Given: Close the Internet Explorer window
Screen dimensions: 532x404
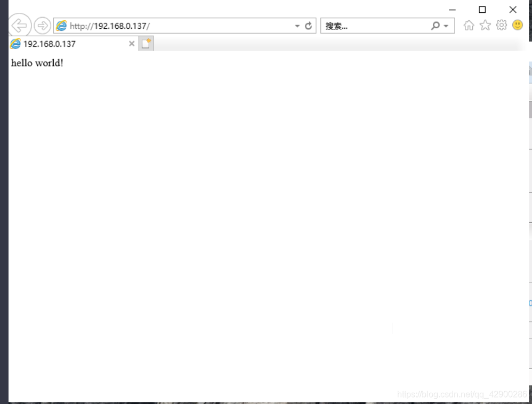Looking at the screenshot, I should [513, 10].
